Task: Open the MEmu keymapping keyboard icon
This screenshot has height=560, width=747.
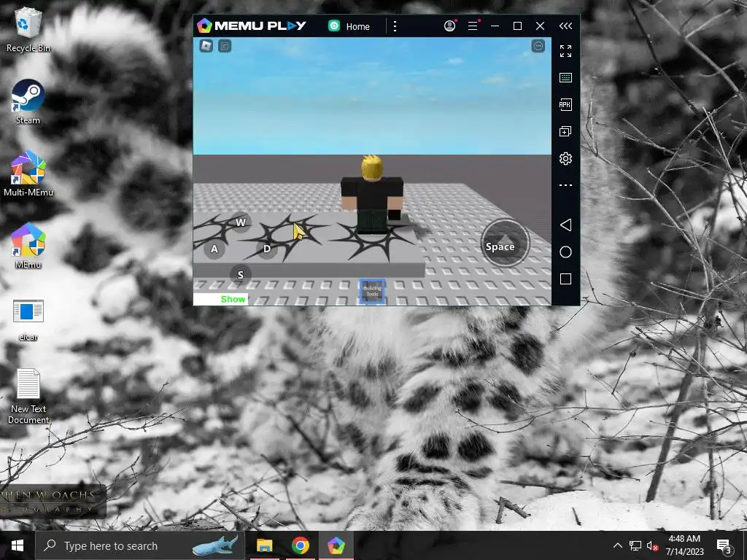Action: (565, 77)
